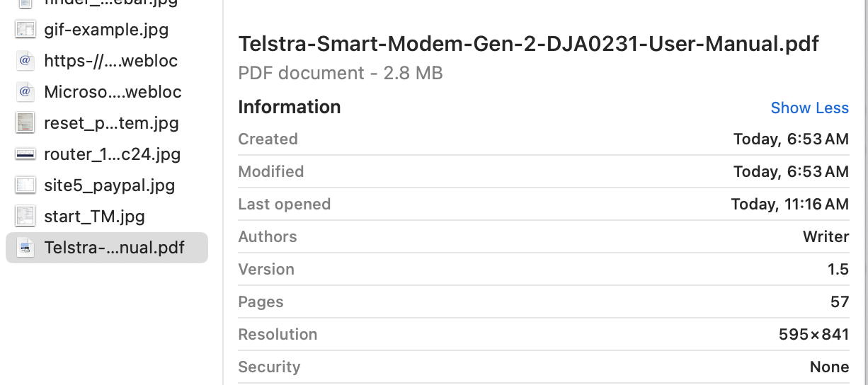This screenshot has width=868, height=385.
Task: Click the Pages count 57
Action: pyautogui.click(x=840, y=301)
